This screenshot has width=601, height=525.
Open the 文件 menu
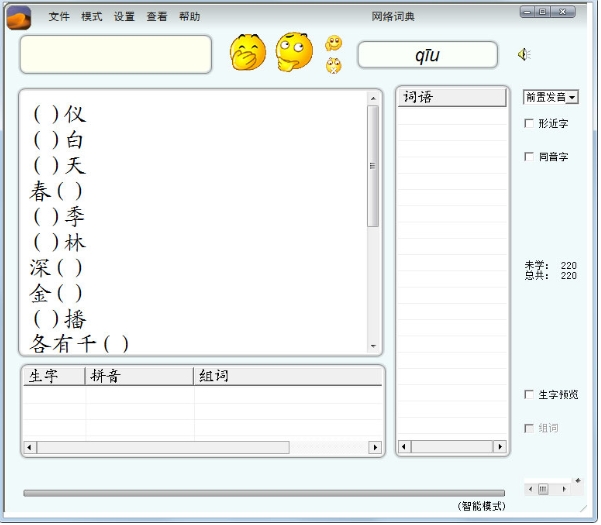coord(59,16)
